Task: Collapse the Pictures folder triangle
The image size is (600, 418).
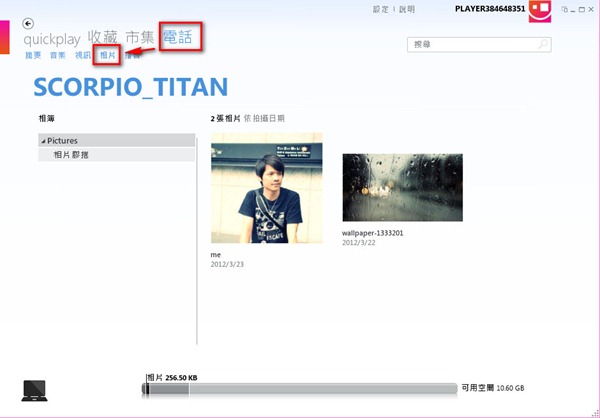Action: point(43,141)
